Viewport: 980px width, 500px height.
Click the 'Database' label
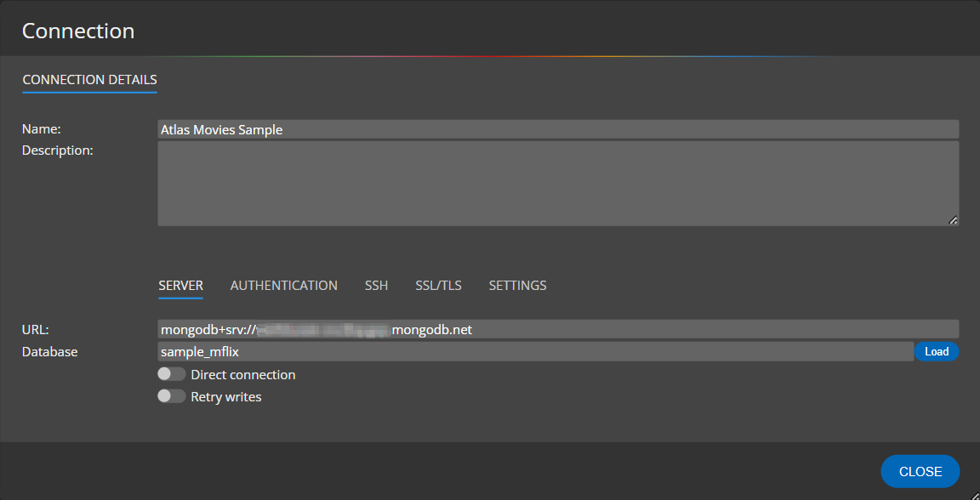tap(50, 351)
